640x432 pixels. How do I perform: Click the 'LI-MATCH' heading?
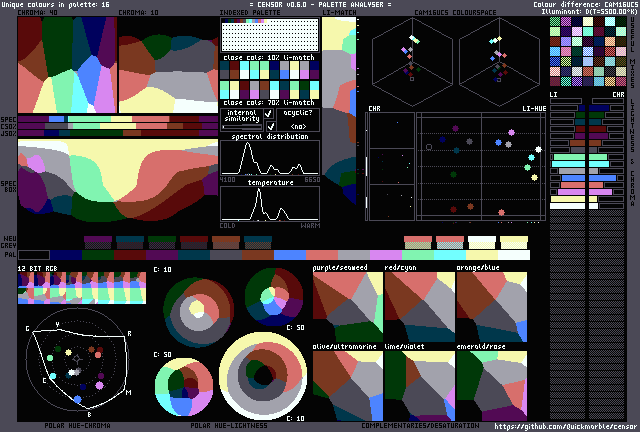[x=340, y=13]
